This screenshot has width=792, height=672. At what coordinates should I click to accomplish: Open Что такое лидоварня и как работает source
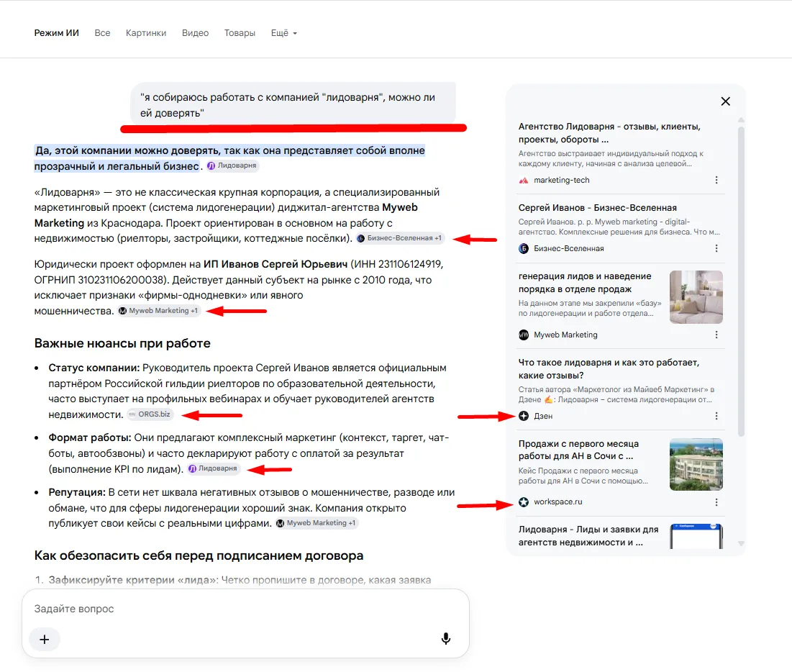[609, 369]
